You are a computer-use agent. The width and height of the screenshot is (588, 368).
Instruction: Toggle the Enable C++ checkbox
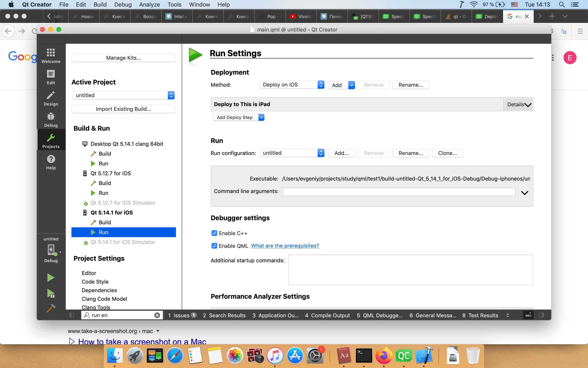coord(214,233)
